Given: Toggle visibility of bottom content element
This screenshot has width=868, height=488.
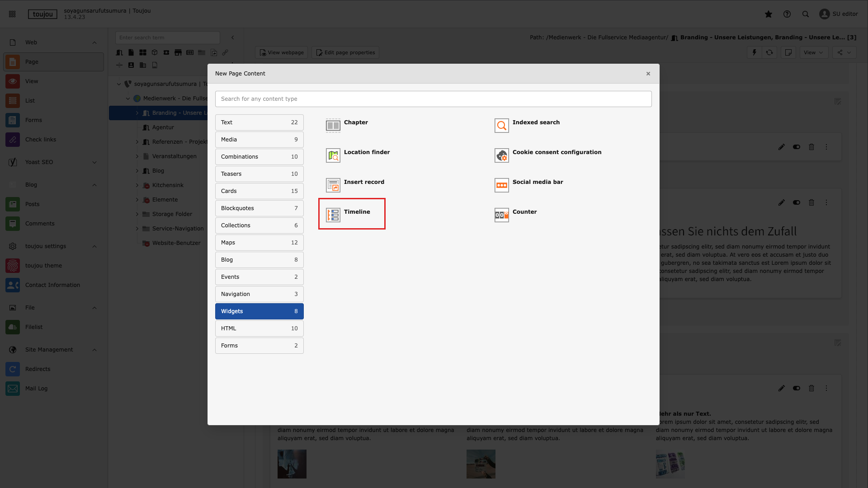Looking at the screenshot, I should click(x=797, y=388).
